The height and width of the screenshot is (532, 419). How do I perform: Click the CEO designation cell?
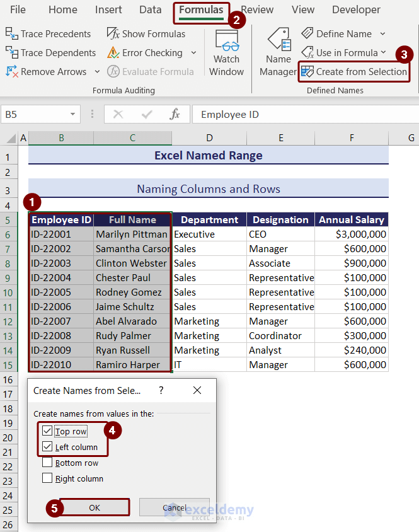(280, 234)
